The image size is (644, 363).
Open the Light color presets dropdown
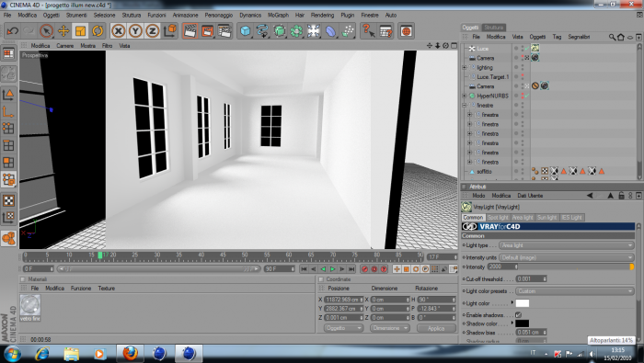[575, 291]
